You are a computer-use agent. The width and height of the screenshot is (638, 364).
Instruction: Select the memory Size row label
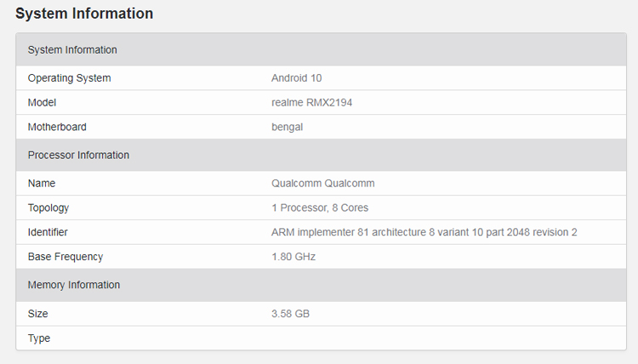pyautogui.click(x=38, y=314)
